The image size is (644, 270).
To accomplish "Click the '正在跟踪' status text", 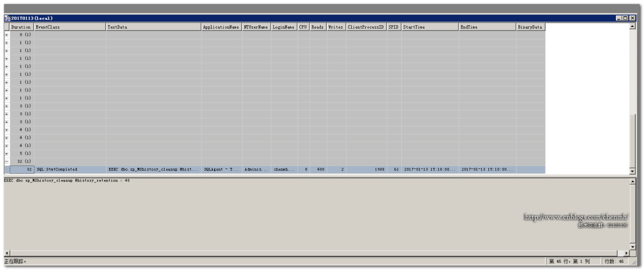I will [15, 262].
